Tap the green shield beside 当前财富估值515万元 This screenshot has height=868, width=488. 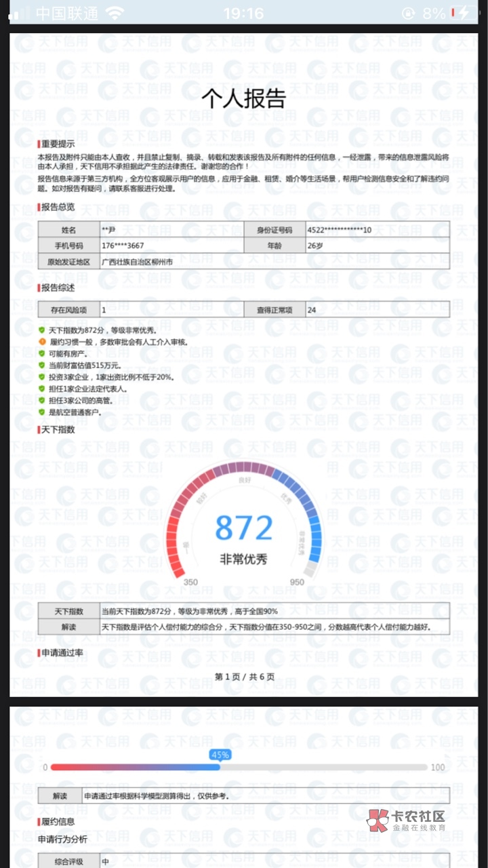pos(42,366)
